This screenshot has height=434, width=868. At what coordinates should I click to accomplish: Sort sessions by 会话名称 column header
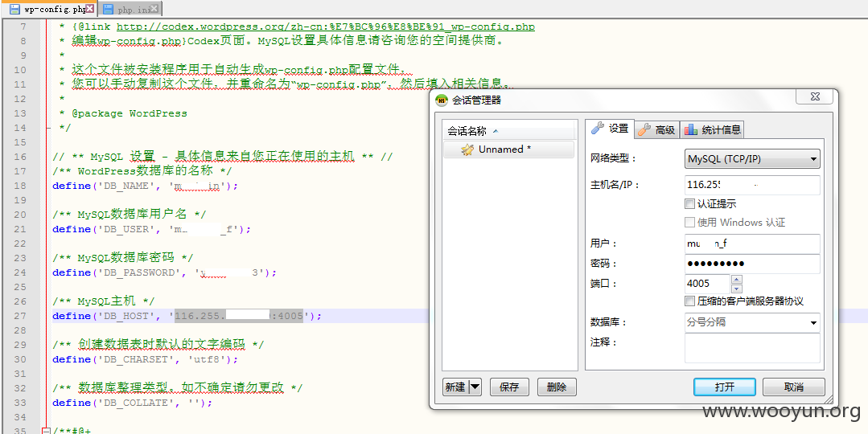click(508, 131)
